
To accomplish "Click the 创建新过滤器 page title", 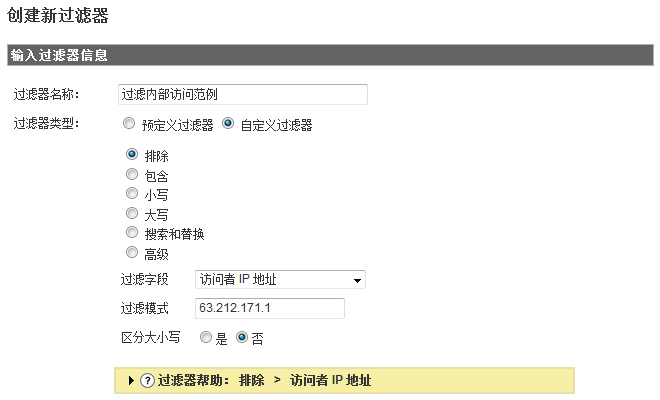I will (57, 16).
